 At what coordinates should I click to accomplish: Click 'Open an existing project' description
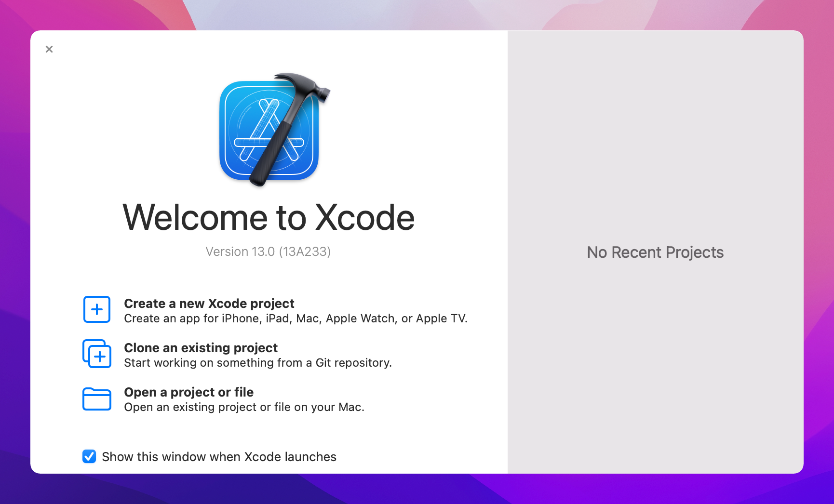click(x=244, y=407)
